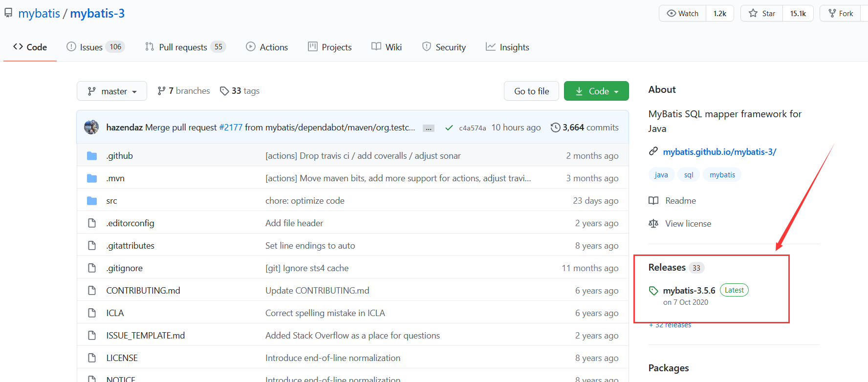Go to the Actions tab
This screenshot has width=868, height=382.
(267, 47)
